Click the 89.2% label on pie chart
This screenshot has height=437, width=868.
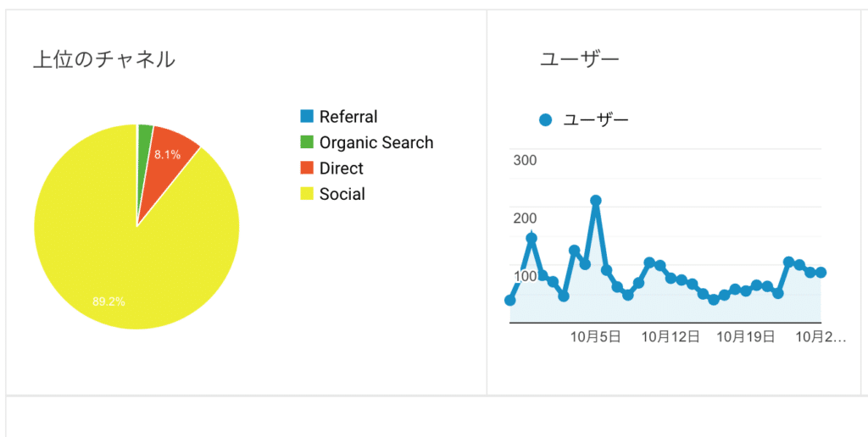(x=108, y=302)
